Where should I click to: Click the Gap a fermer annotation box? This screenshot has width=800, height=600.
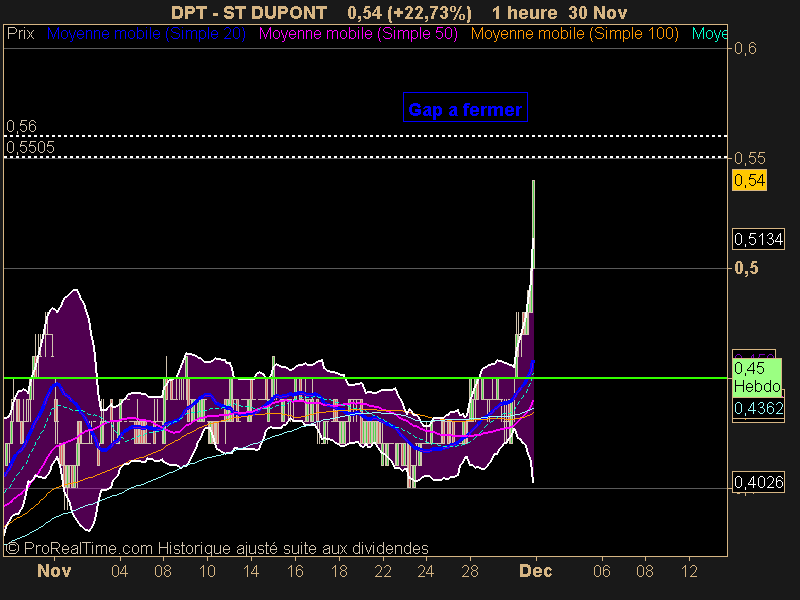[465, 107]
